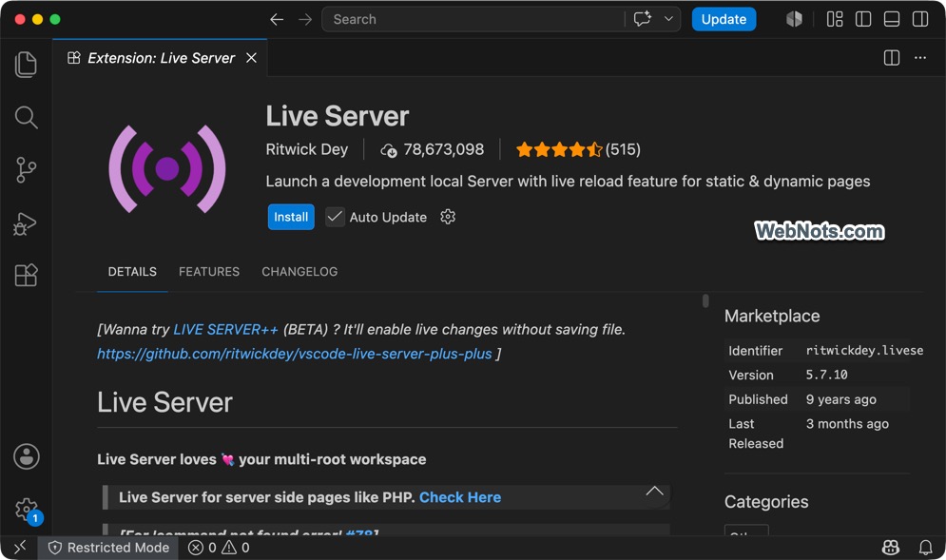Screen dimensions: 946x560
Task: Click the readme vertical scrollbar thumb
Action: (x=705, y=300)
